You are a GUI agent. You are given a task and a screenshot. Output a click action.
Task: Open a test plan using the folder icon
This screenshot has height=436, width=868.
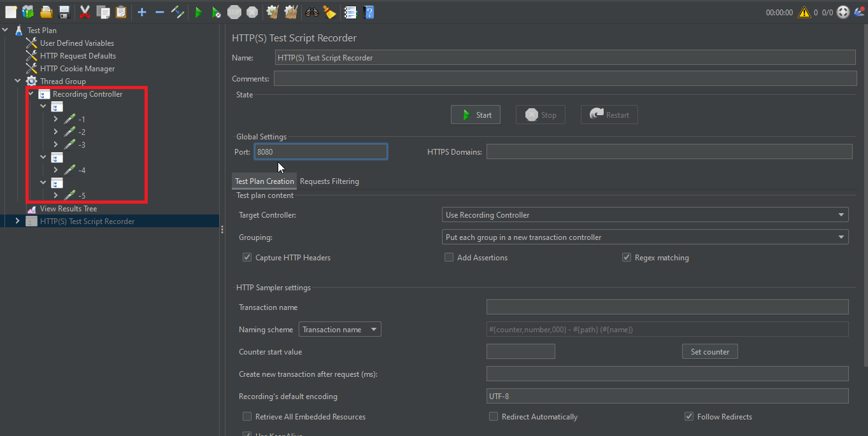(46, 11)
